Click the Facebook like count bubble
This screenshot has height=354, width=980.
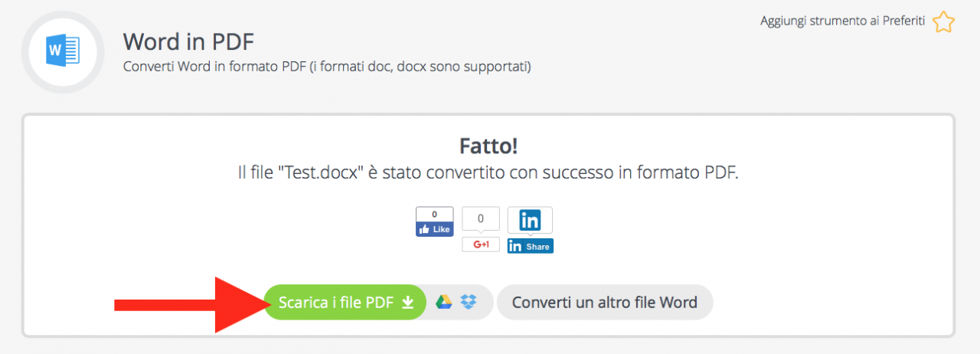(434, 215)
